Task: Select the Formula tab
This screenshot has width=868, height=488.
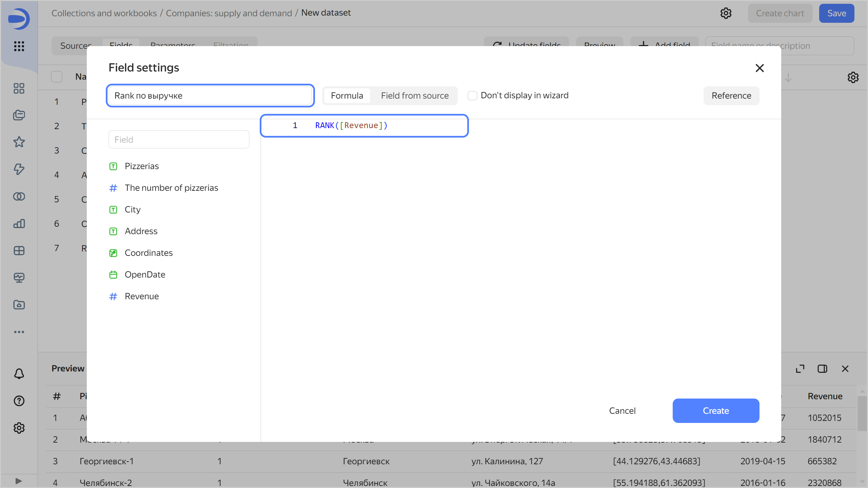Action: point(347,96)
